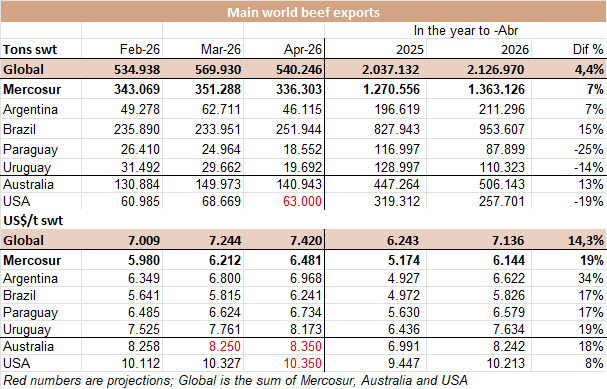
Task: Select the red Australia projection 8.350
Action: point(306,346)
